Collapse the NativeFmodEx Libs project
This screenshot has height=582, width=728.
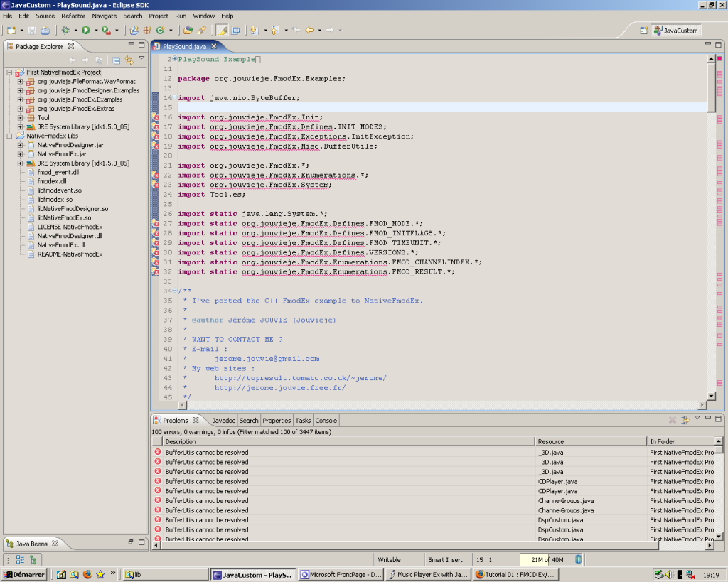tap(9, 136)
